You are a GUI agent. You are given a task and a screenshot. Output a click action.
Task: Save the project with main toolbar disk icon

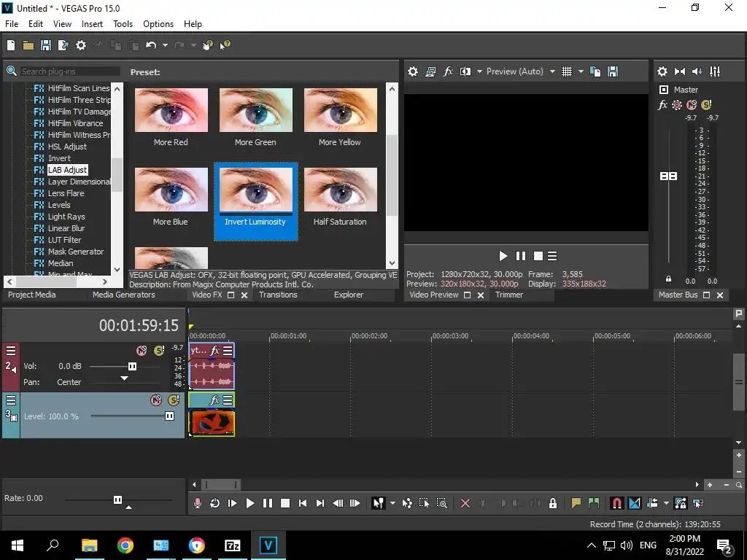[46, 45]
